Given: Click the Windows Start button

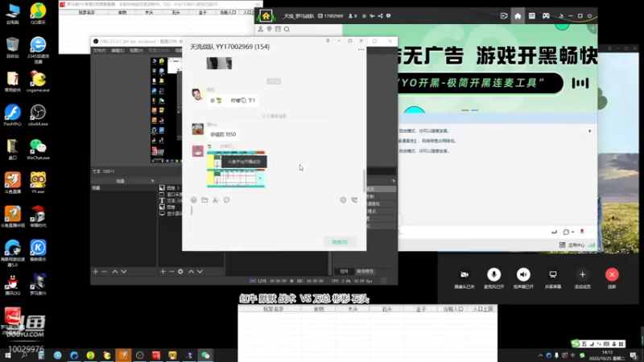Looking at the screenshot, I should 7,355.
